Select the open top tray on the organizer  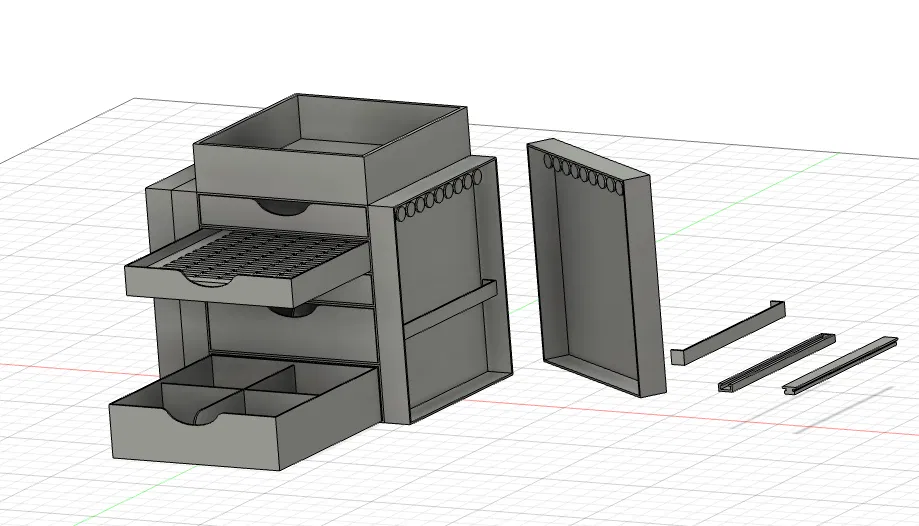[x=330, y=150]
